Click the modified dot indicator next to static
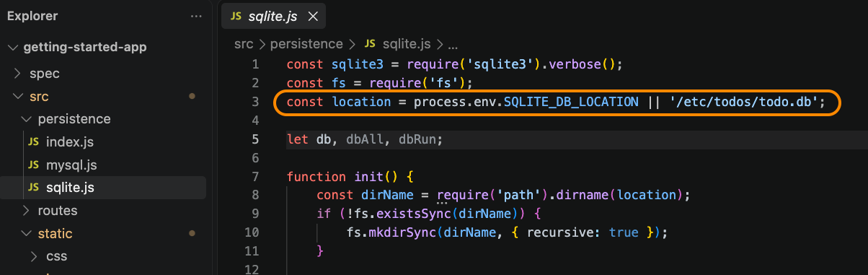This screenshot has width=868, height=275. point(192,233)
